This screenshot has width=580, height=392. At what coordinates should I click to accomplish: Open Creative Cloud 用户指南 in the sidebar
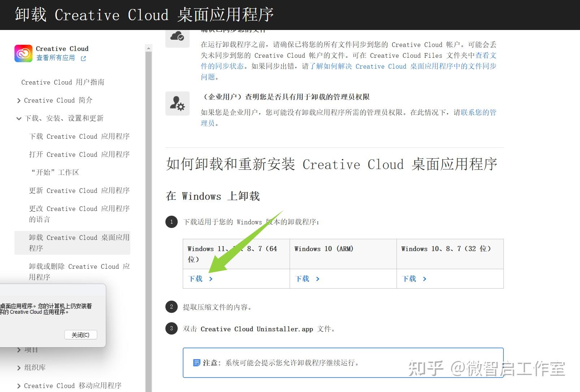point(63,82)
